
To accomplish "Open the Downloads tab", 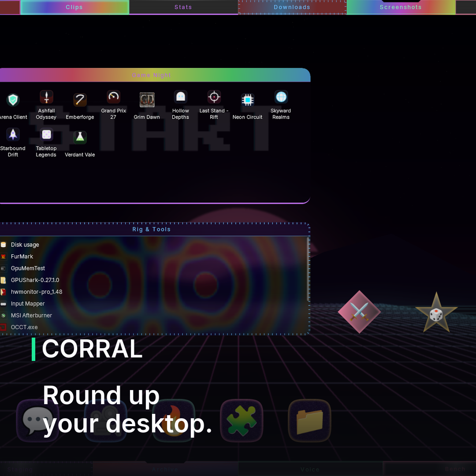I will click(292, 7).
